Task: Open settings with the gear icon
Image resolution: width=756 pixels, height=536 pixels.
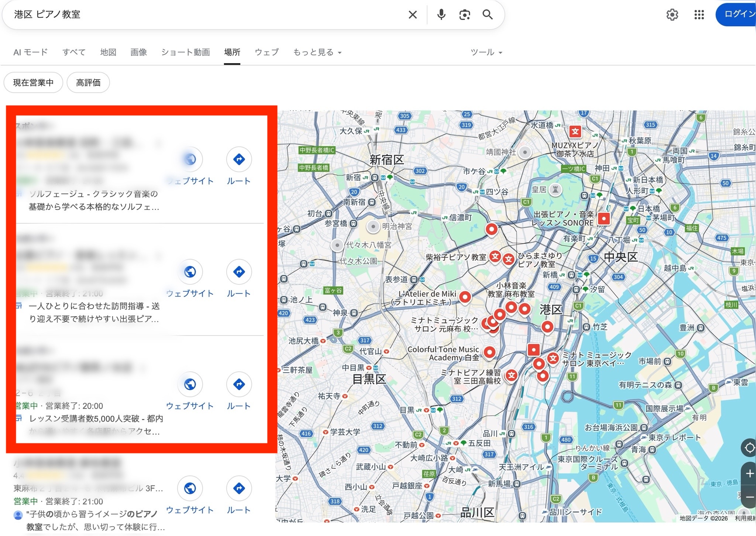Action: point(672,15)
